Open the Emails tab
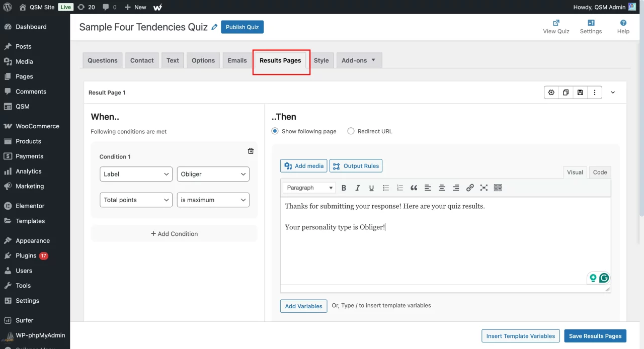The image size is (644, 349). pos(237,60)
